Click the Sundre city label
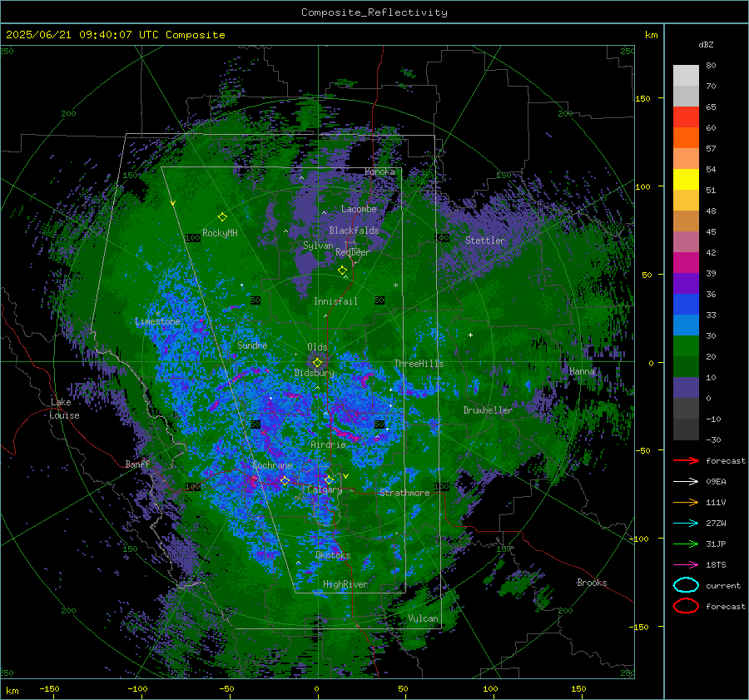This screenshot has width=749, height=700. click(252, 345)
